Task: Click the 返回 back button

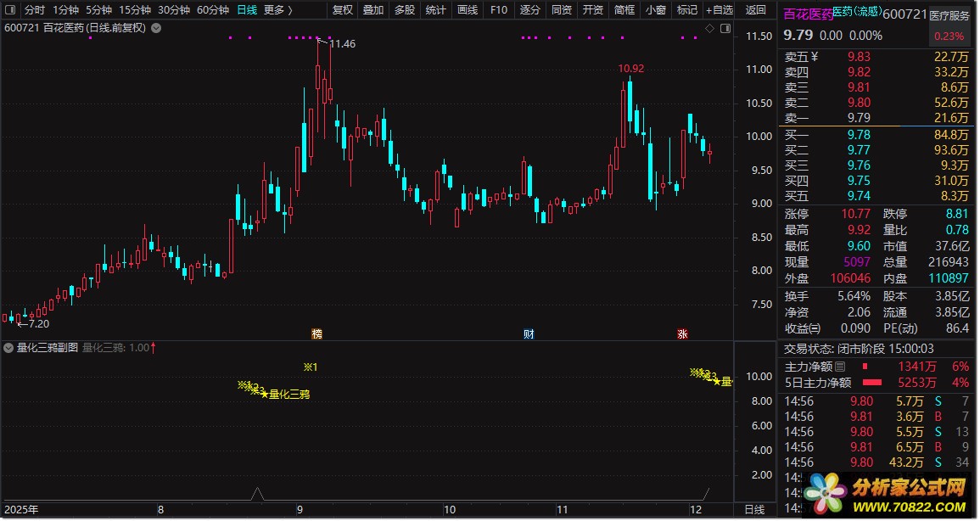Action: point(756,10)
